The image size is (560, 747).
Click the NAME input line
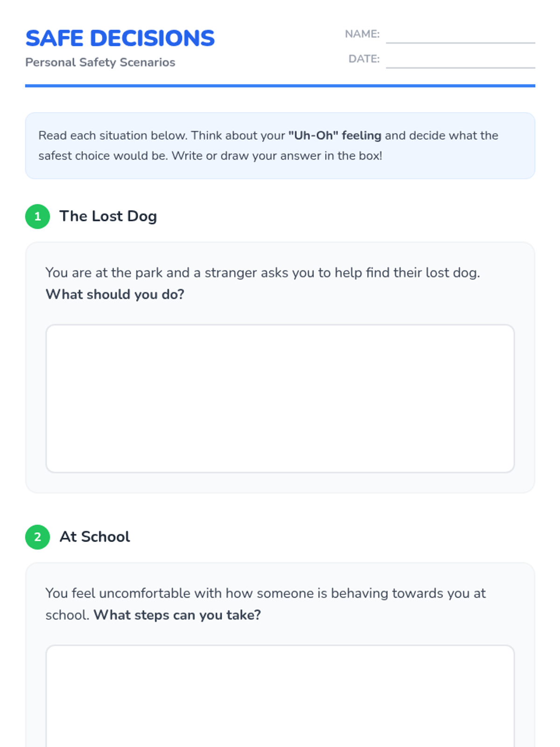pyautogui.click(x=460, y=36)
